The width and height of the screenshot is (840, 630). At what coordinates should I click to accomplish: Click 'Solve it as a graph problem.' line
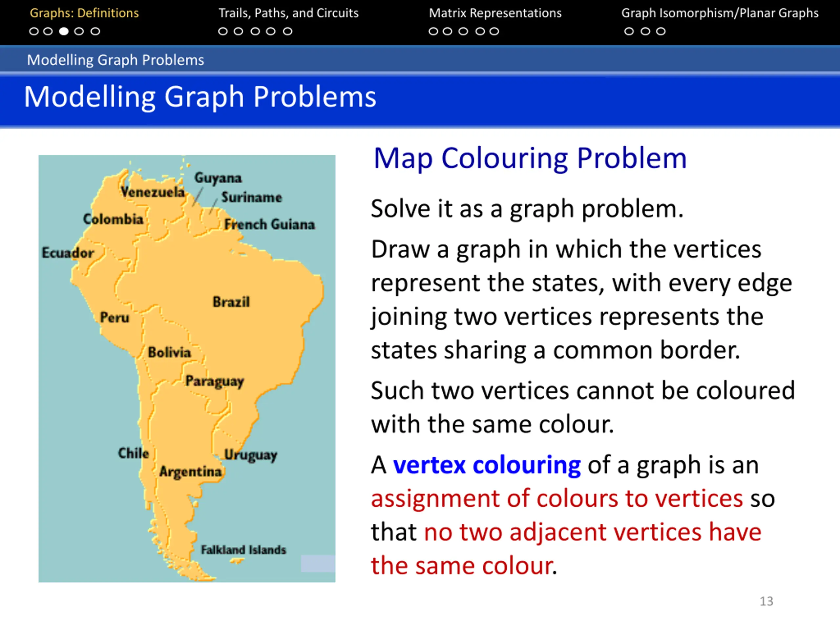527,209
